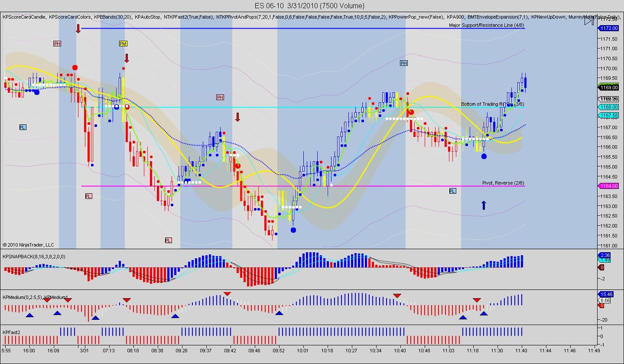
Task: Click the 1161.50 price axis label
Action: click(x=609, y=235)
